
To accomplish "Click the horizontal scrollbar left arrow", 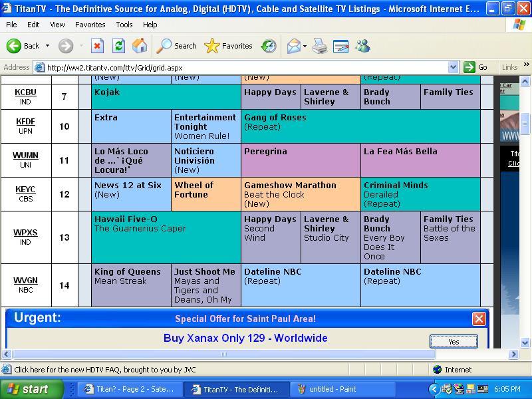I will pos(7,354).
